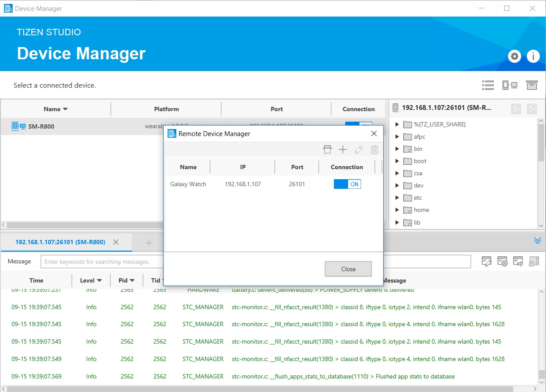Click the export log icon

[518, 262]
